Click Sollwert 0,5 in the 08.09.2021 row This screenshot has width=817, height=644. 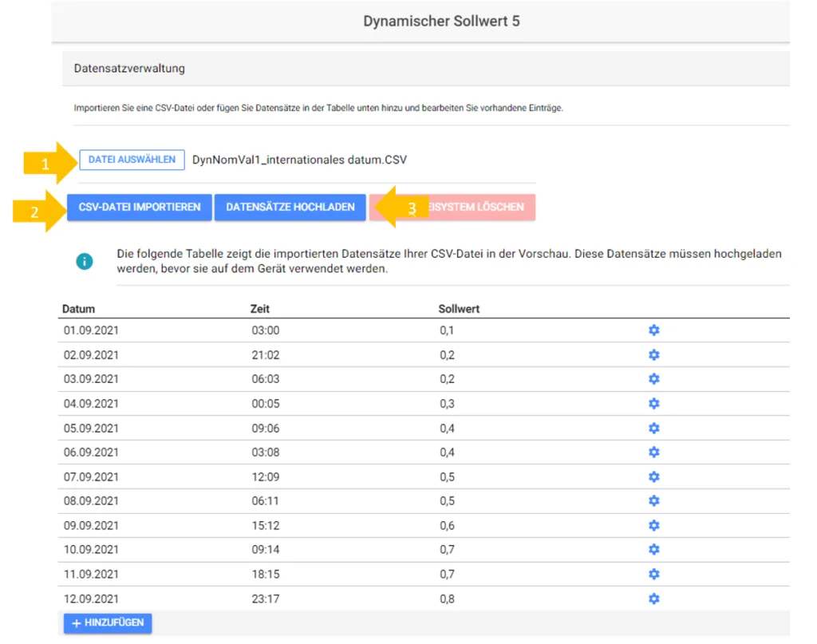[x=447, y=500]
